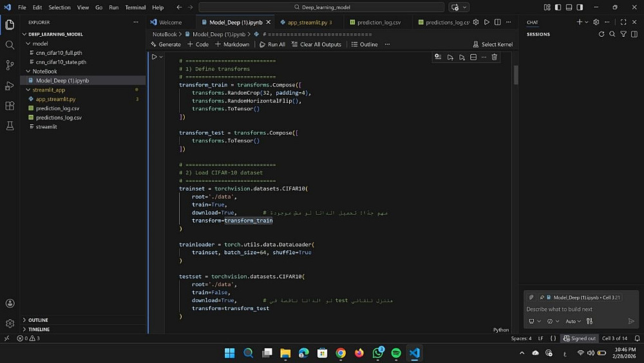This screenshot has width=644, height=363.
Task: Open the Auto model picker dropdown
Action: point(573,321)
